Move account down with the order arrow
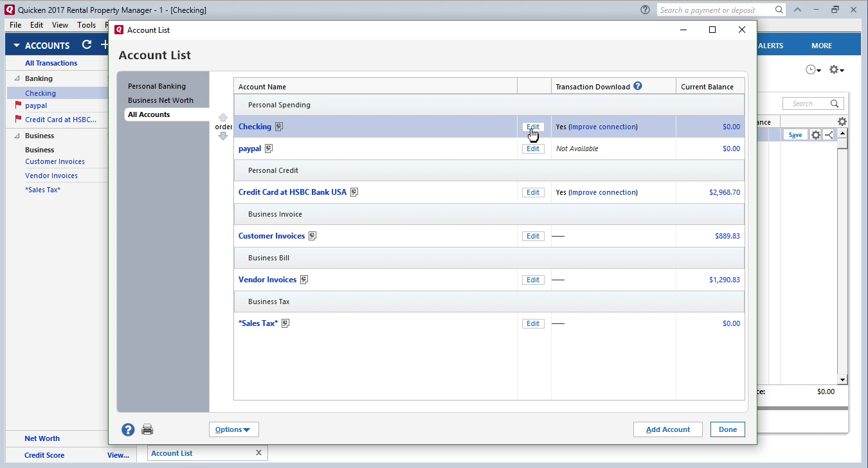868x468 pixels. pos(223,136)
